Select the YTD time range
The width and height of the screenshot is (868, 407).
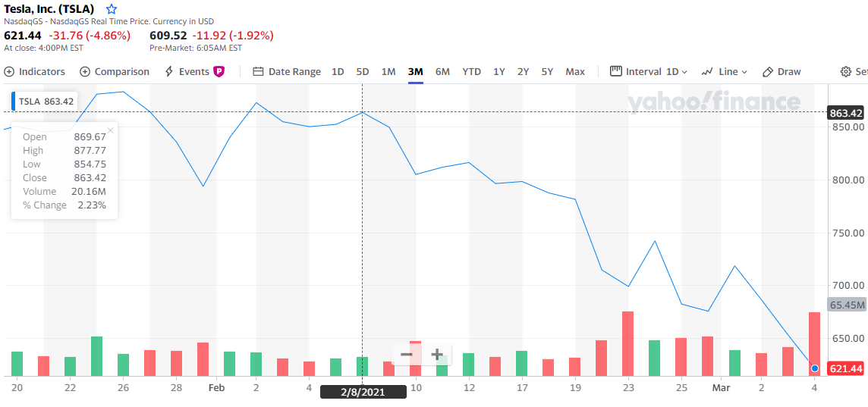click(x=471, y=71)
